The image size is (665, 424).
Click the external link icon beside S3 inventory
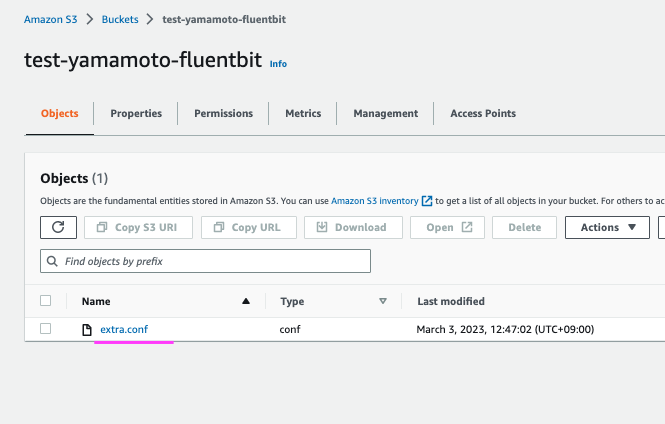[x=427, y=201]
